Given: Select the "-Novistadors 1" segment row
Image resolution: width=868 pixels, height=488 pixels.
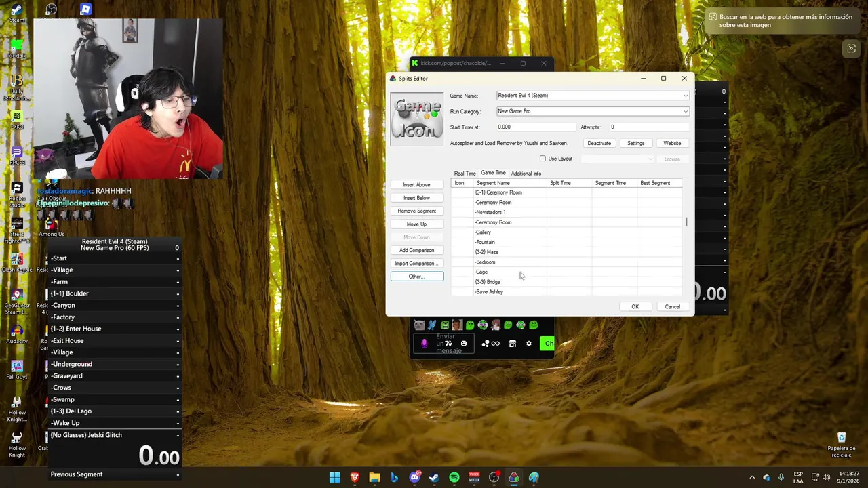Looking at the screenshot, I should [566, 212].
